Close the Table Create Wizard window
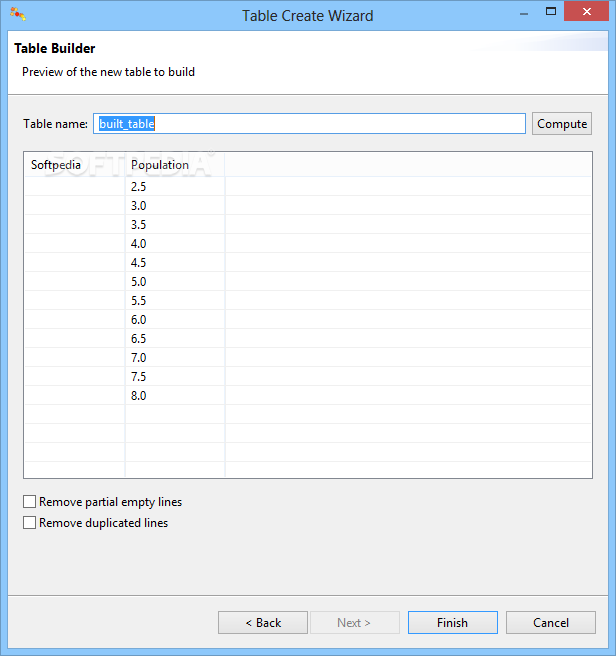The image size is (616, 656). tap(586, 11)
